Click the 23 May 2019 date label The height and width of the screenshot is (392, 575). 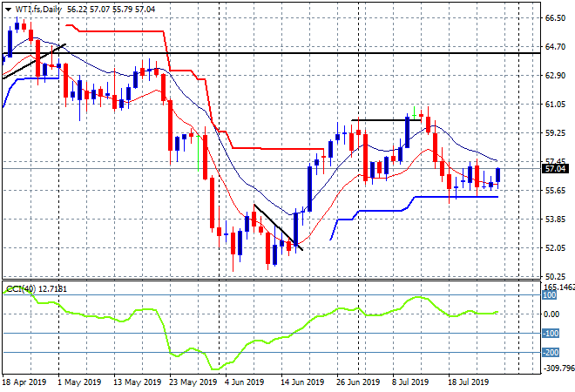(193, 382)
